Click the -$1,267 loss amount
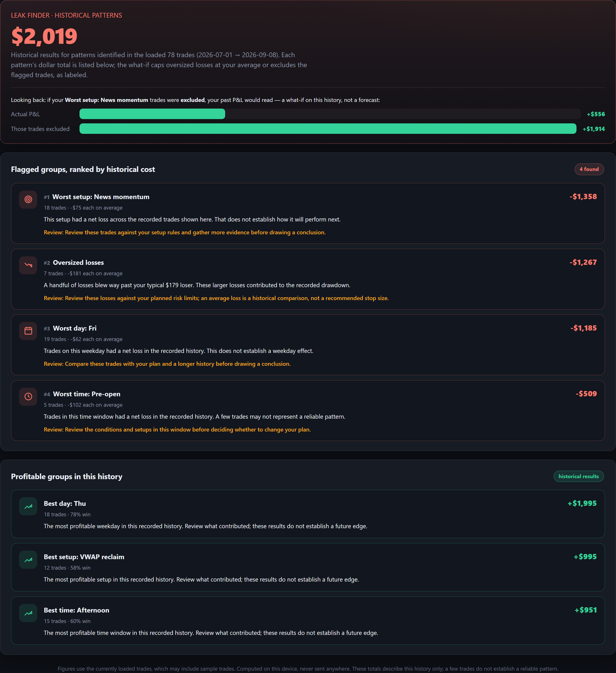The image size is (616, 673). 583,262
